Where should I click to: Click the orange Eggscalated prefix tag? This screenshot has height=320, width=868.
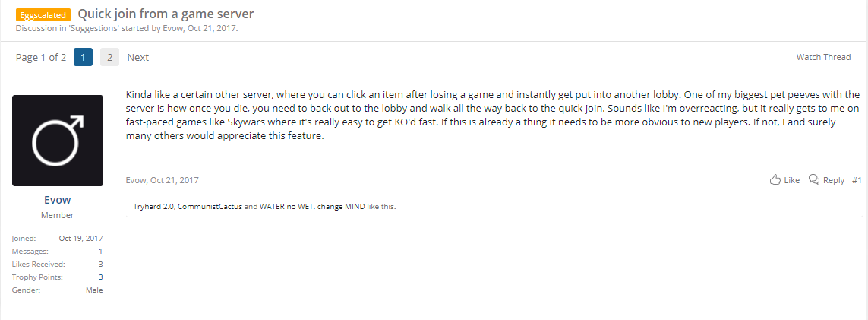point(43,15)
